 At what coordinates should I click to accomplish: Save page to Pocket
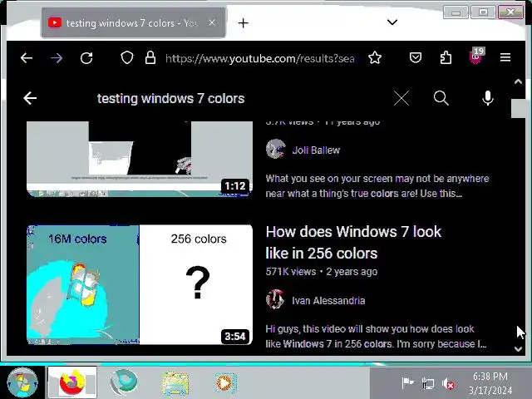tap(416, 58)
